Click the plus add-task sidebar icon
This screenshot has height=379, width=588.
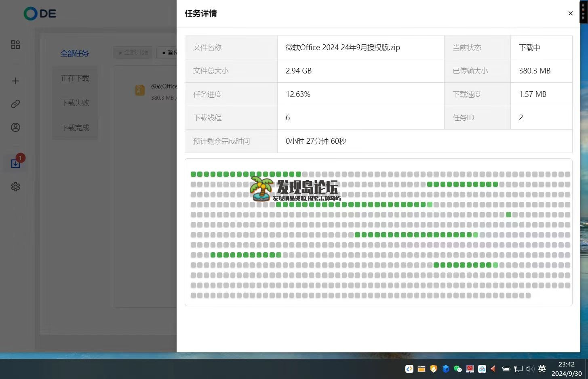click(x=15, y=81)
